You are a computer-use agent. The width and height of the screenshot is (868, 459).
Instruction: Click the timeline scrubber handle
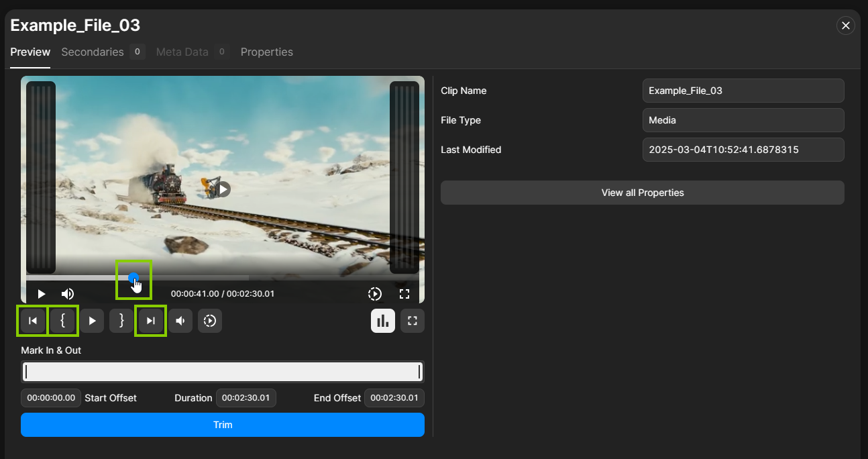coord(133,276)
